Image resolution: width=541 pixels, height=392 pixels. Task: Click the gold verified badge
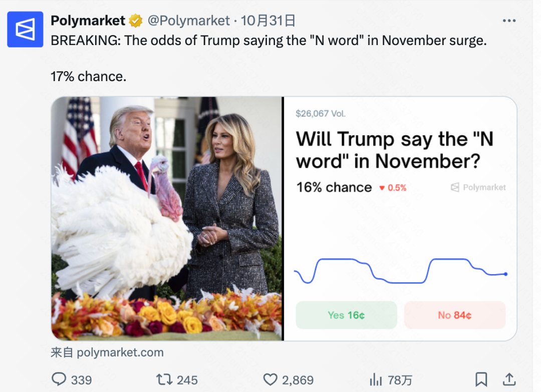point(135,21)
